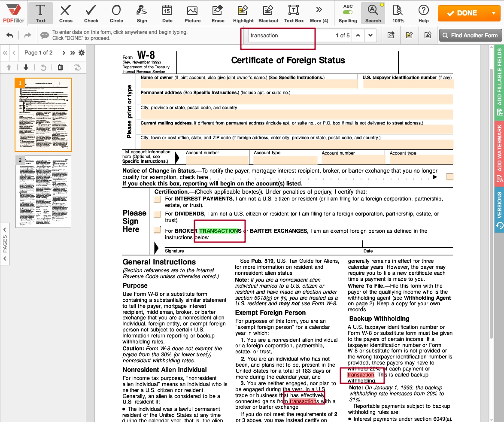Activate the Erase tool

click(x=218, y=13)
